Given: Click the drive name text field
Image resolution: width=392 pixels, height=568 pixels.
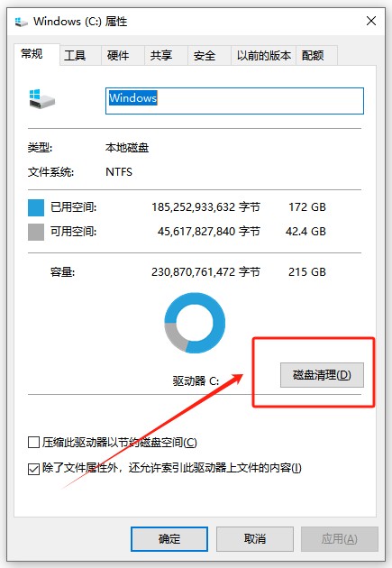Looking at the screenshot, I should tap(234, 101).
